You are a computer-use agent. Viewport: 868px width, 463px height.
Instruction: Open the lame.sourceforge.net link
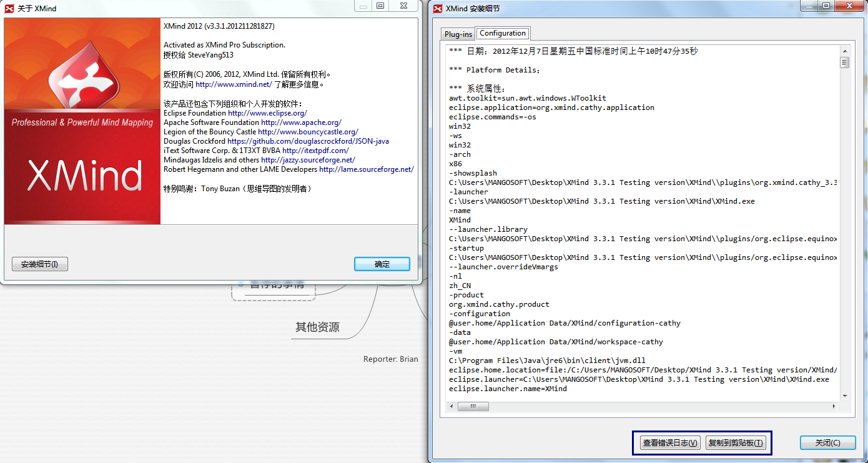(366, 169)
